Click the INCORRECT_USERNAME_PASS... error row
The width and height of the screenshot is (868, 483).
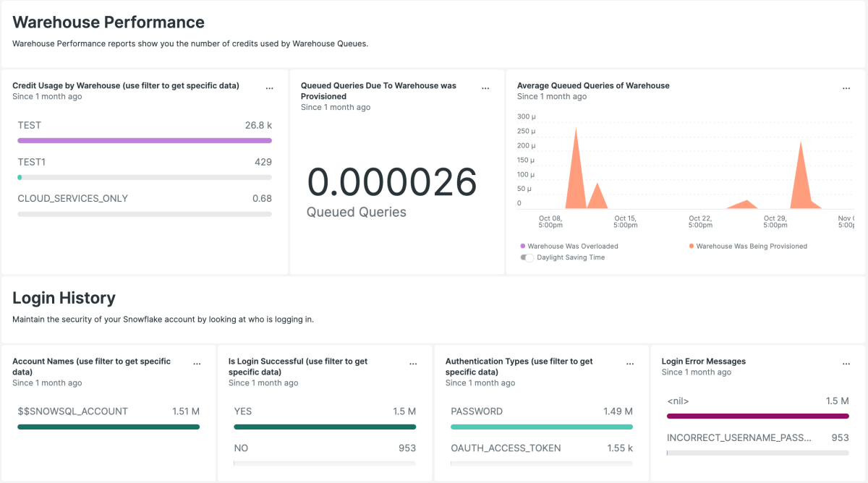757,443
